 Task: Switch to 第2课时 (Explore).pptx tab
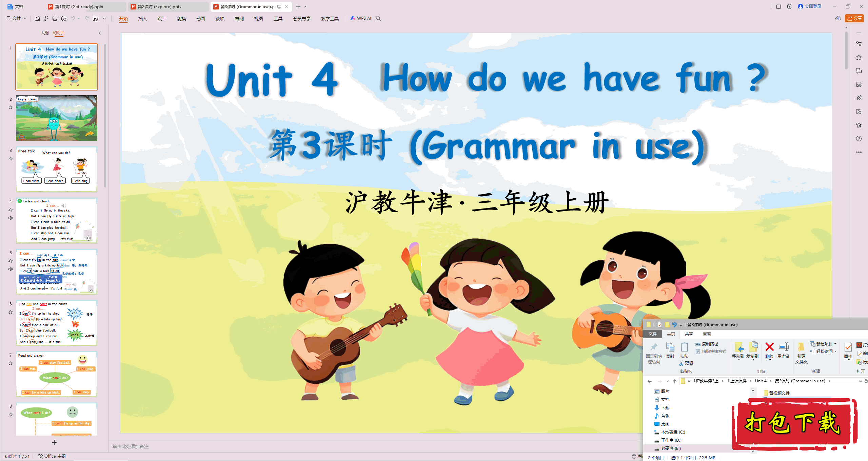[168, 7]
